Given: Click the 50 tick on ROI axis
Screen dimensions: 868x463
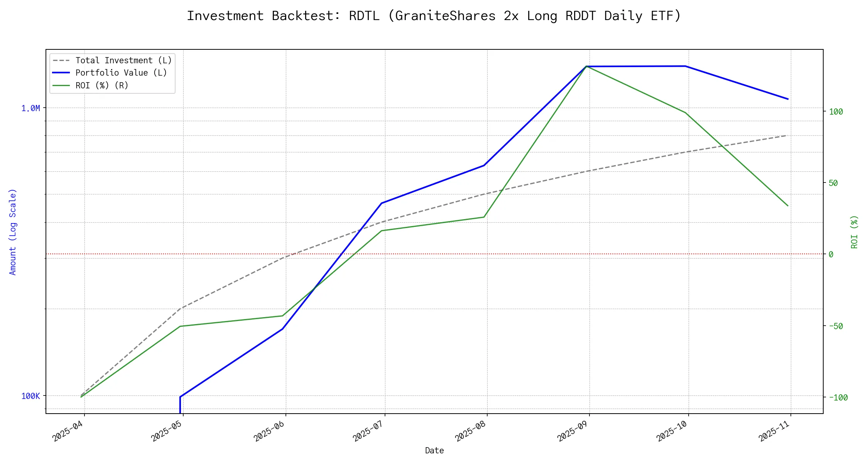Looking at the screenshot, I should [833, 183].
